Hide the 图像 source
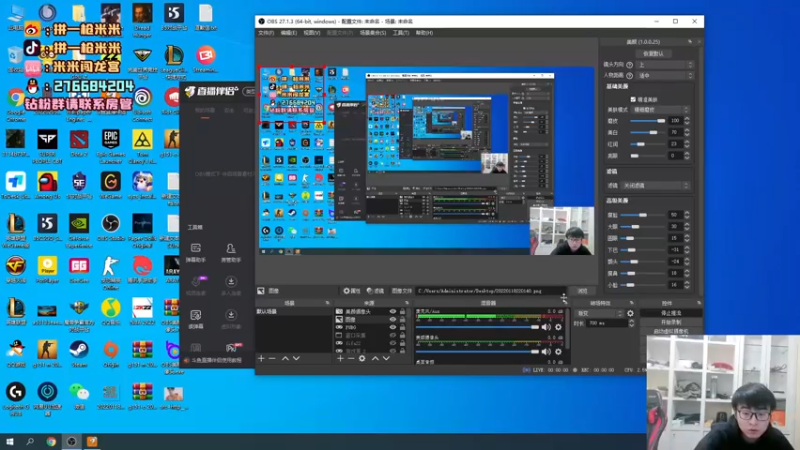 [x=393, y=319]
